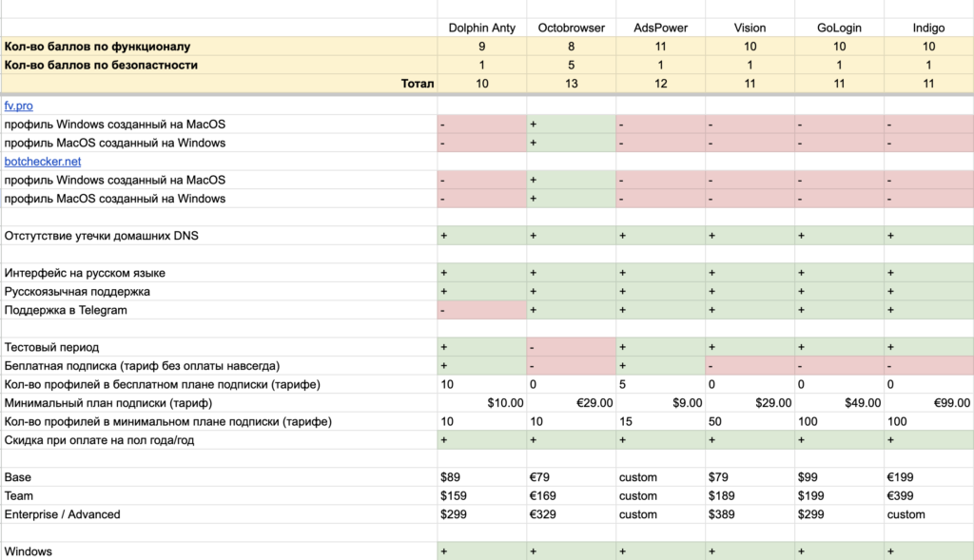Select 'Скидка при оплате на пол года/год' label
The height and width of the screenshot is (560, 974).
click(99, 441)
